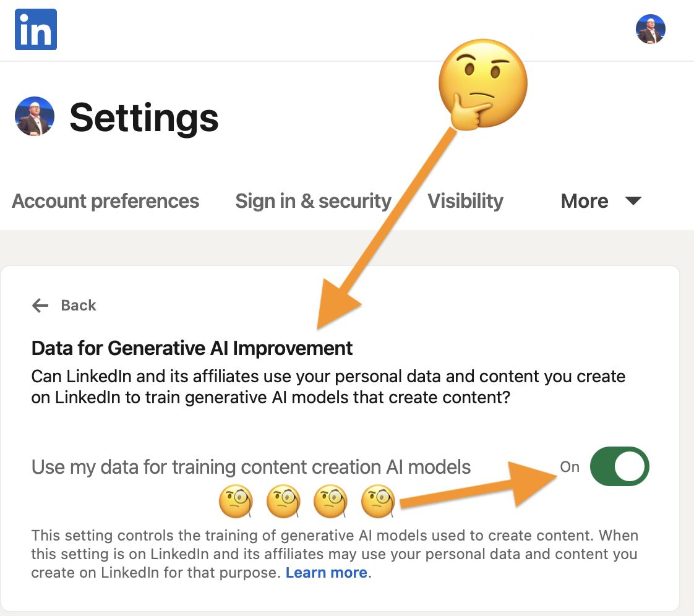Open the Sign in & security tab
The height and width of the screenshot is (616, 694).
point(314,201)
